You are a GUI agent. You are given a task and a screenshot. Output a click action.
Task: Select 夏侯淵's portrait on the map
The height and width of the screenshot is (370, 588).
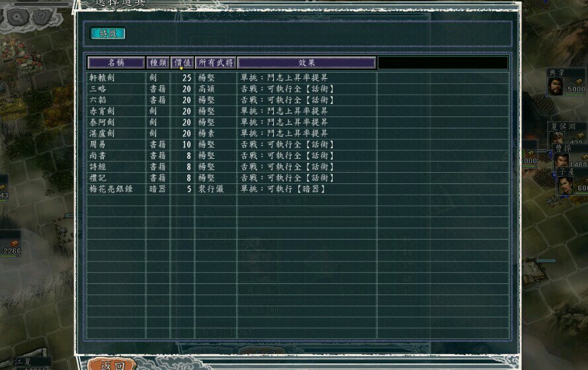(557, 137)
